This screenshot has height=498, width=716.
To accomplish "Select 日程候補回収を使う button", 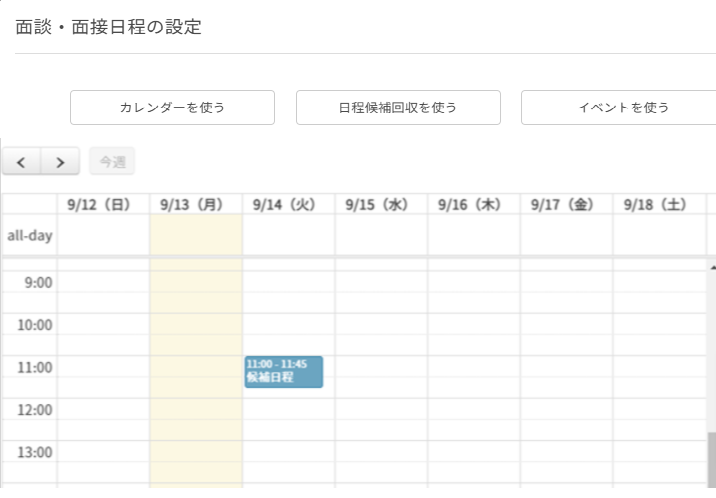I will pos(398,108).
